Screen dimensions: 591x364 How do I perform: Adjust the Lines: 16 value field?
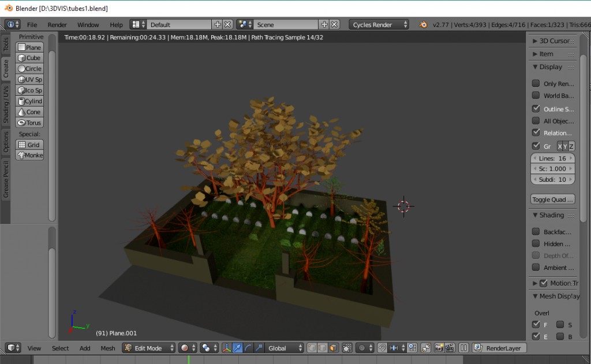click(552, 157)
